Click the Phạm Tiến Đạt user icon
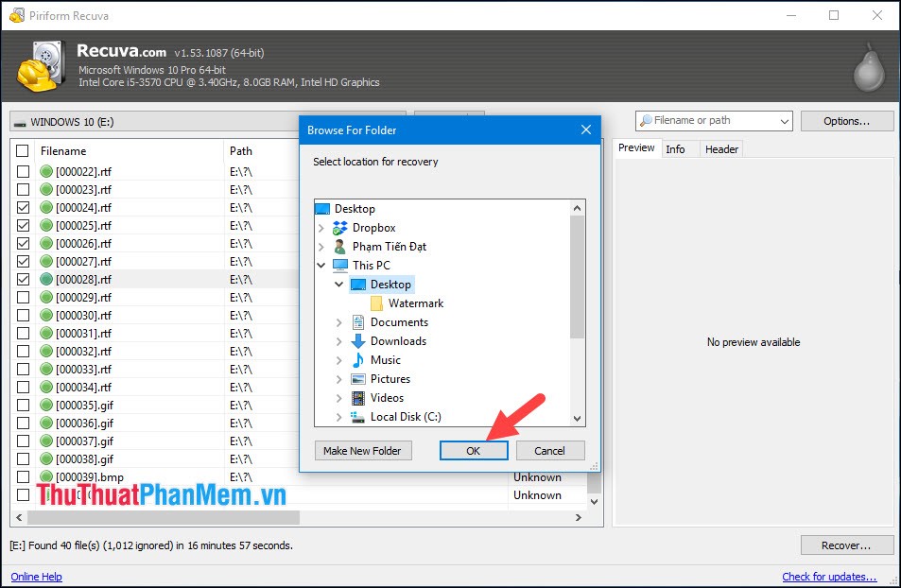Image resolution: width=901 pixels, height=588 pixels. (340, 247)
